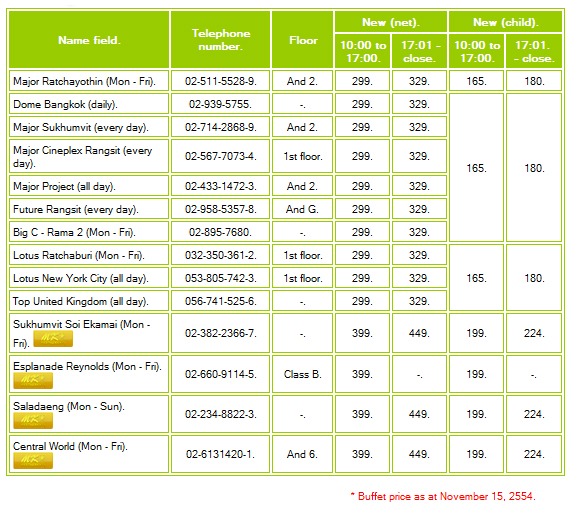Select the 'Name field.' column header

coord(89,40)
